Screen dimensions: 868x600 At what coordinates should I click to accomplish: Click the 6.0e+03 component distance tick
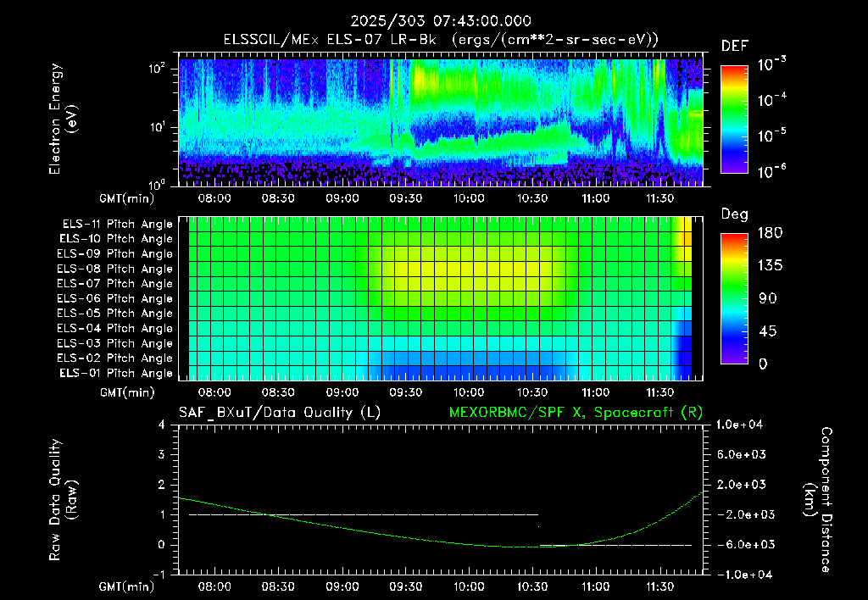[x=741, y=454]
